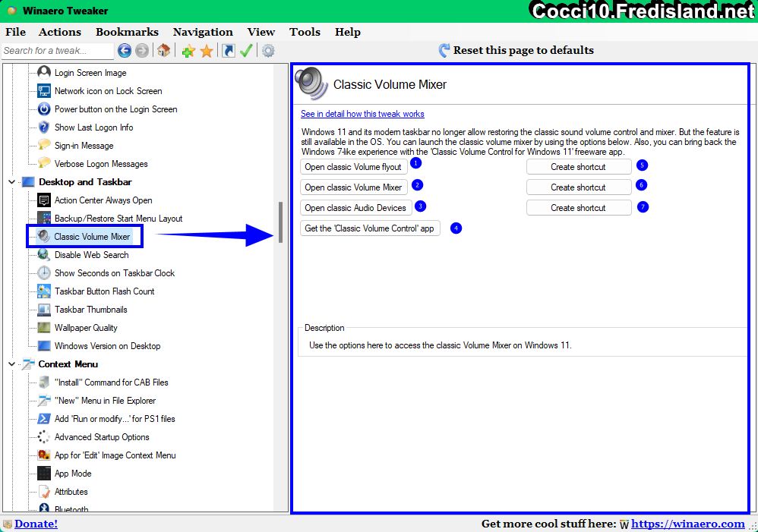Select Classic Volume Mixer tree item
Screen dimensions: 758x532
[92, 237]
